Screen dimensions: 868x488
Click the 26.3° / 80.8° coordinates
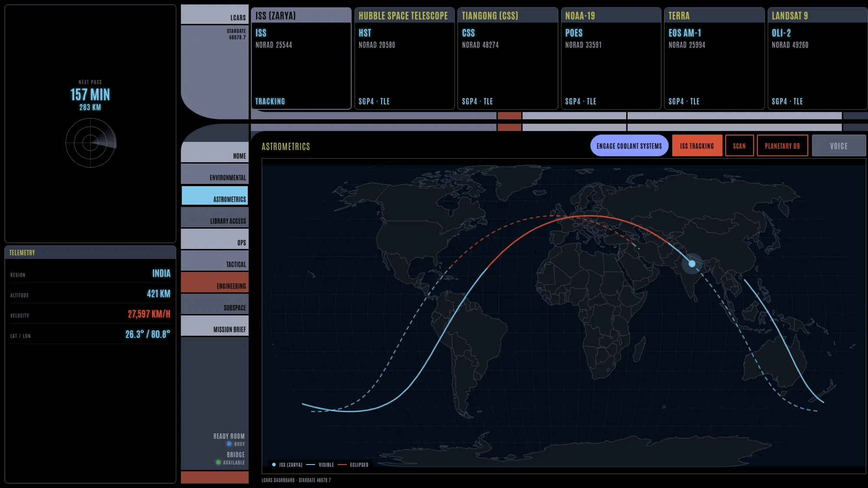[148, 334]
